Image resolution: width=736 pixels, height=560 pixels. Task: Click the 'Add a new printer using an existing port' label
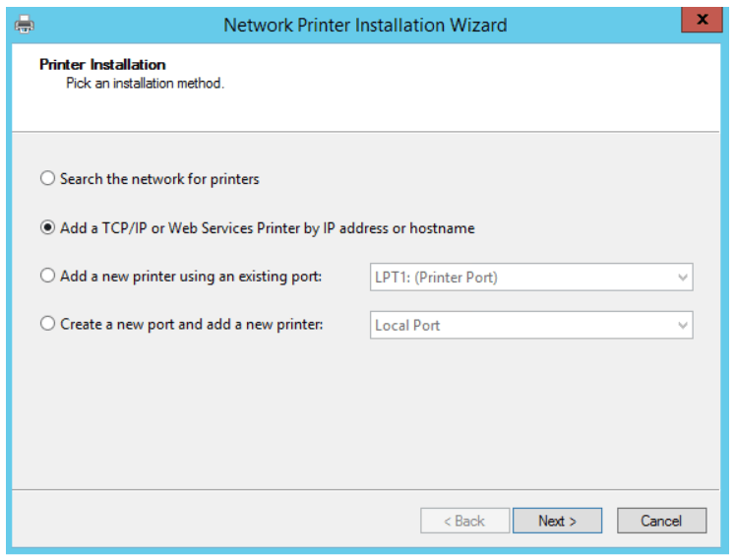pyautogui.click(x=191, y=277)
